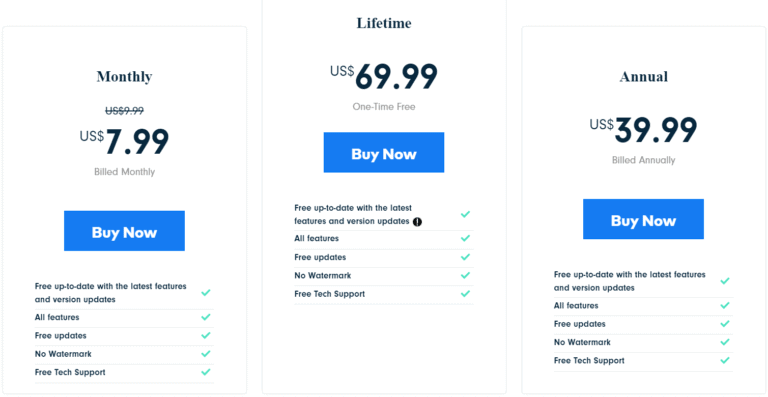This screenshot has height=397, width=768.
Task: Click the Monthly Free updates checkmark
Action: coord(206,335)
